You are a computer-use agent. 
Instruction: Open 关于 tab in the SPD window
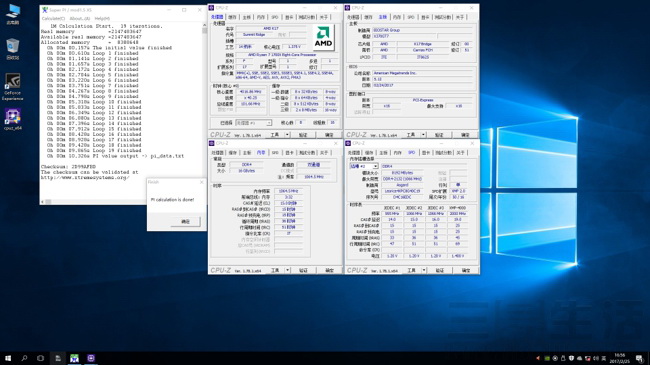pos(460,153)
